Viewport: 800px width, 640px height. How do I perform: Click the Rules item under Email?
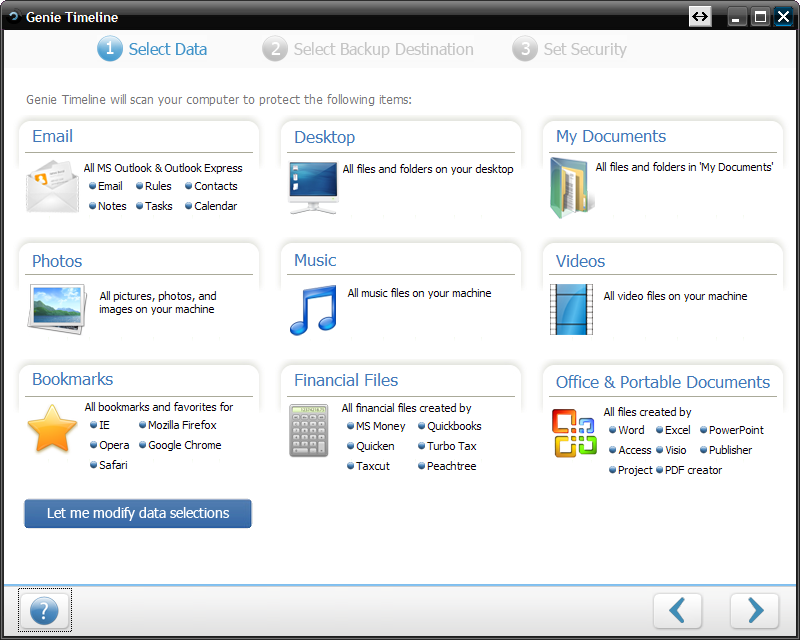click(x=154, y=186)
